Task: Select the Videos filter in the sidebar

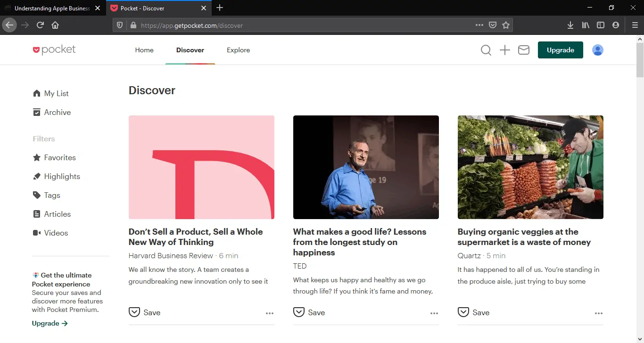Action: pos(56,233)
